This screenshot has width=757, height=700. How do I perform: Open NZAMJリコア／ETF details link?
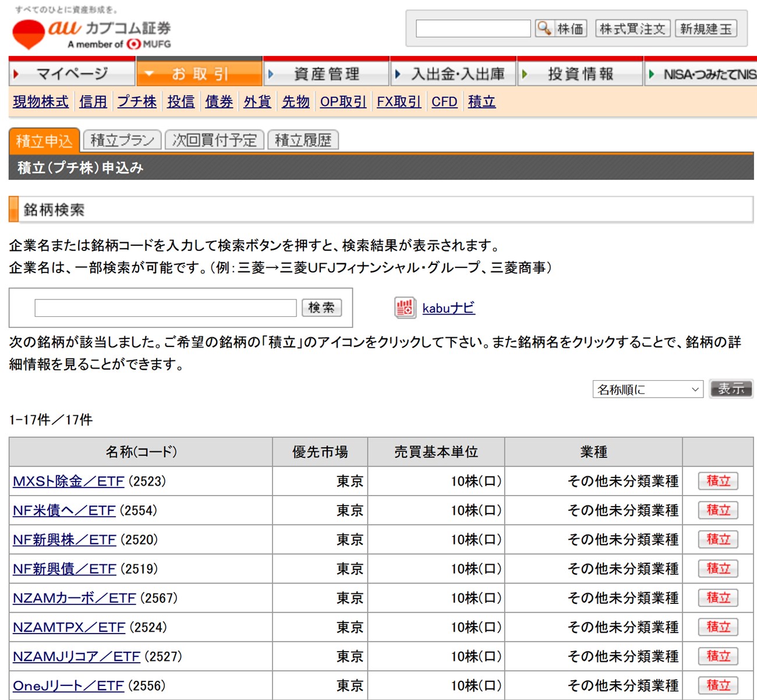[x=77, y=656]
